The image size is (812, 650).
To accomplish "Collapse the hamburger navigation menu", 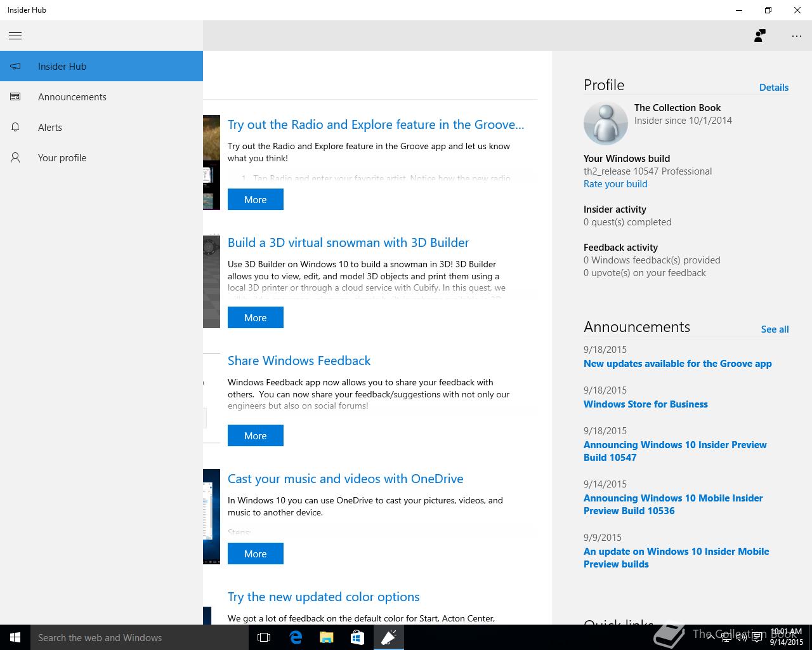I will point(15,36).
